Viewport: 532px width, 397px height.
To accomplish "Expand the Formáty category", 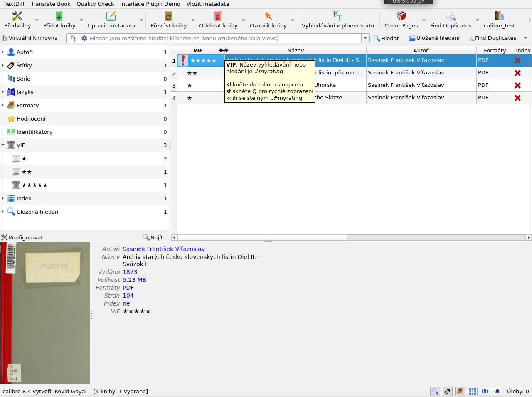I will coord(3,105).
